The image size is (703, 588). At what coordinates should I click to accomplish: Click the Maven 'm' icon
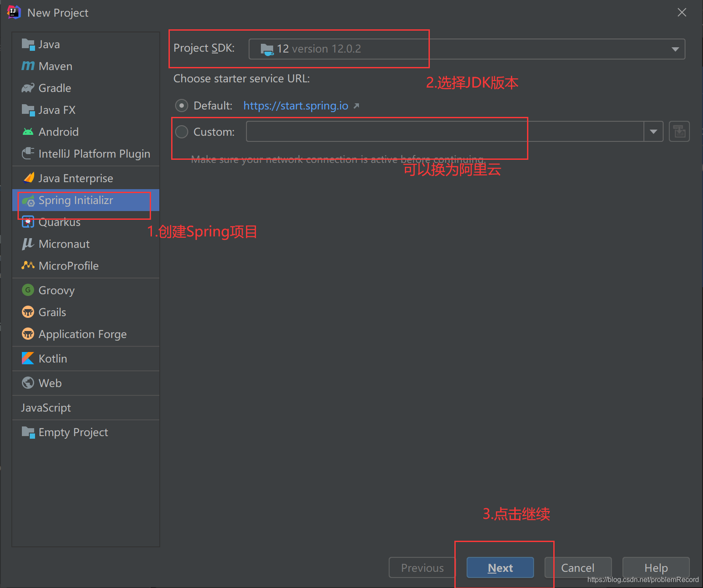pyautogui.click(x=28, y=66)
